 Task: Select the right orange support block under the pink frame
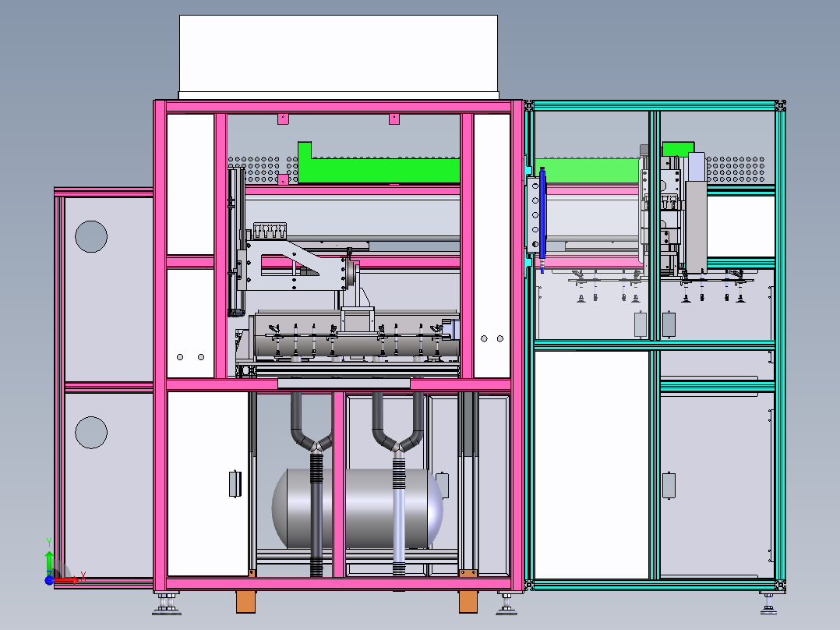coord(468,602)
